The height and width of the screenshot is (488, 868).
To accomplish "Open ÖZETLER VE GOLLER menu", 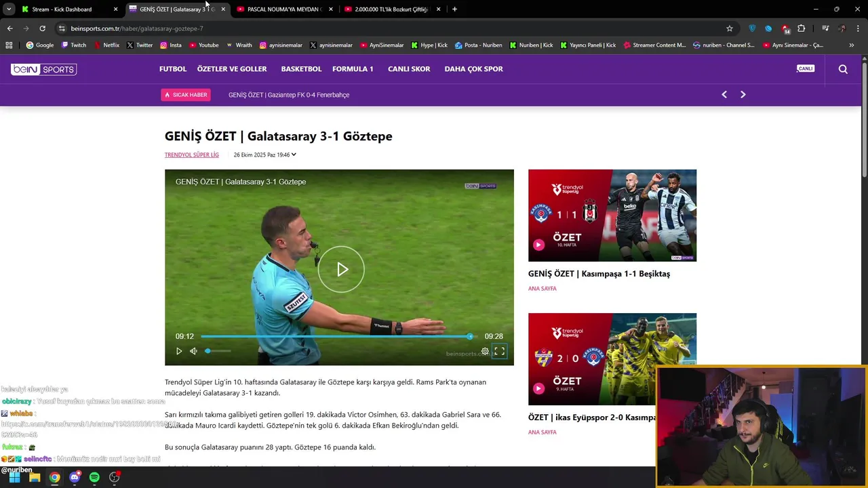I will pos(232,69).
